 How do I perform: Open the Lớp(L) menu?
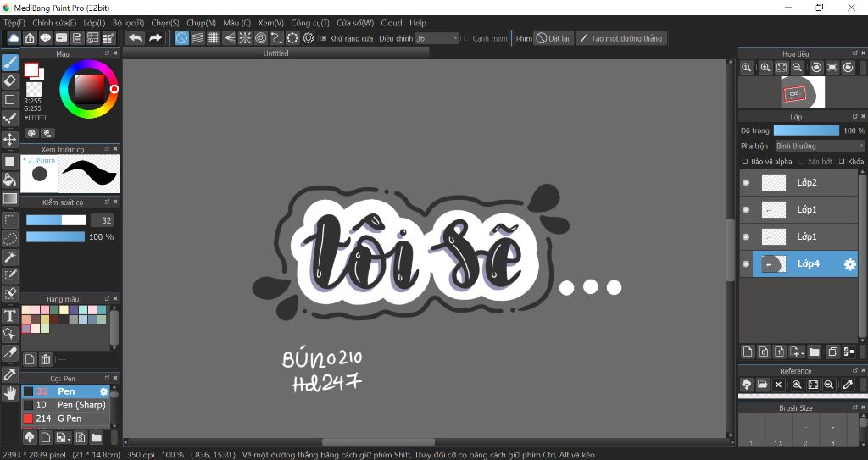point(94,23)
